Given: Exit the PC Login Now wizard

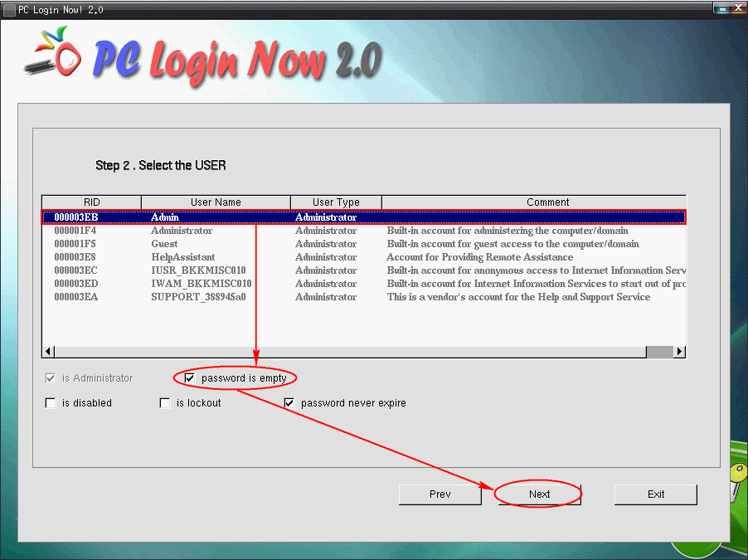Looking at the screenshot, I should pyautogui.click(x=655, y=494).
